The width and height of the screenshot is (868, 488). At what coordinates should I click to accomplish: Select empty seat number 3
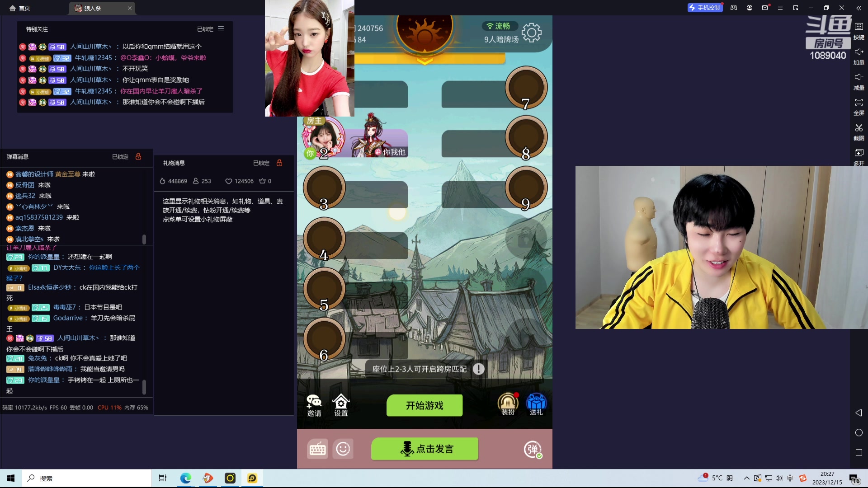(324, 188)
